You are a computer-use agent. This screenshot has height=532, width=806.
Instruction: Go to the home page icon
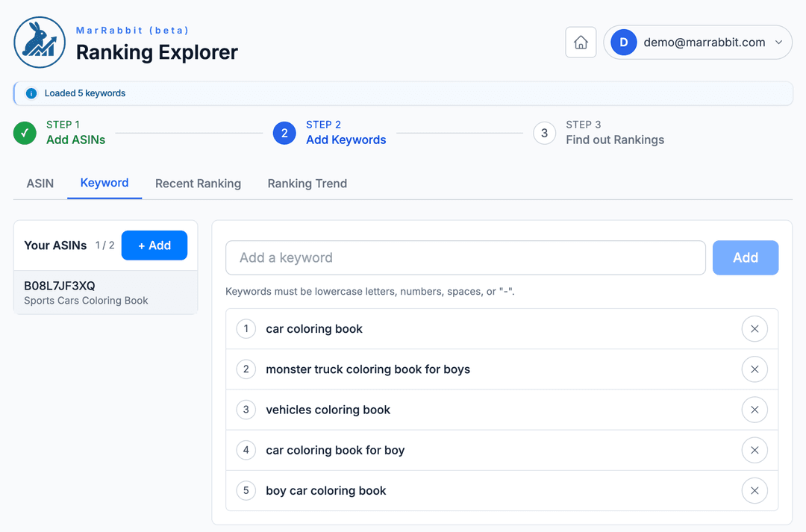pos(581,43)
